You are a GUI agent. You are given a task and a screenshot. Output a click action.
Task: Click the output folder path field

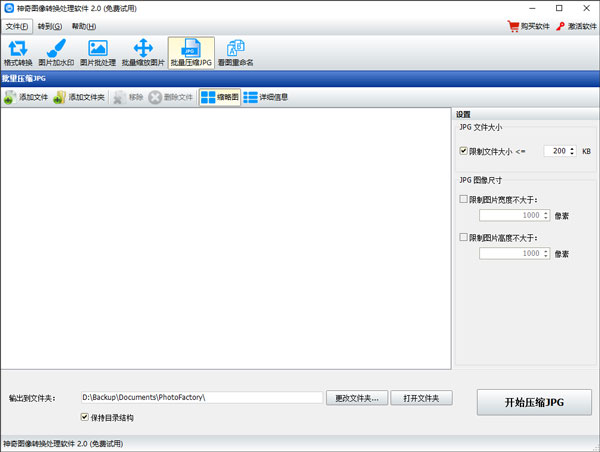pos(202,397)
